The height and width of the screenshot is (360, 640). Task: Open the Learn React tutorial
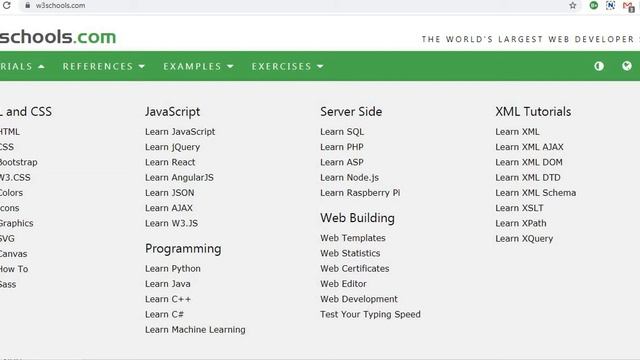pyautogui.click(x=170, y=162)
